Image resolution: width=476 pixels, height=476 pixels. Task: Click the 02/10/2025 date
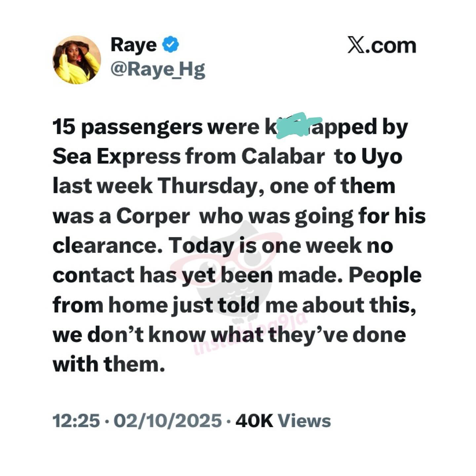pos(168,421)
